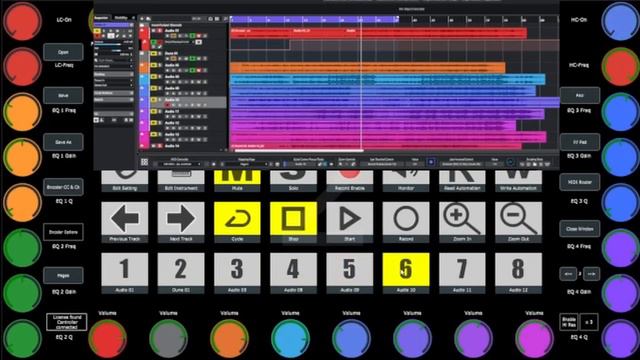Tap the Edit Setting pad
Screen dimensions: 640x360
point(125,181)
